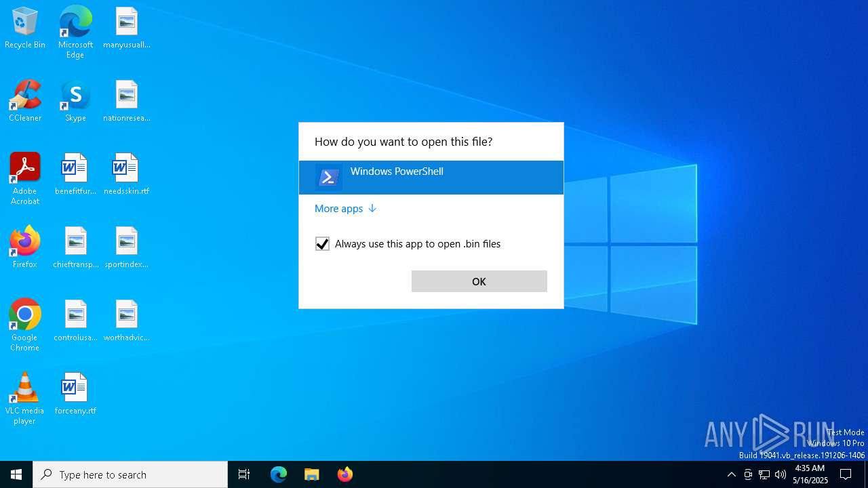The image size is (868, 488).
Task: Expand the More apps list
Action: (345, 209)
